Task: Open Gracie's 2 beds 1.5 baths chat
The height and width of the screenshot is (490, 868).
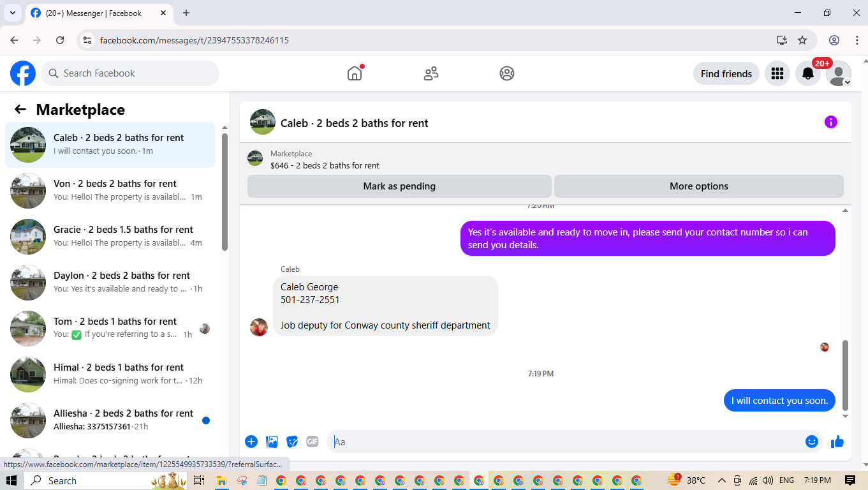Action: [x=110, y=236]
